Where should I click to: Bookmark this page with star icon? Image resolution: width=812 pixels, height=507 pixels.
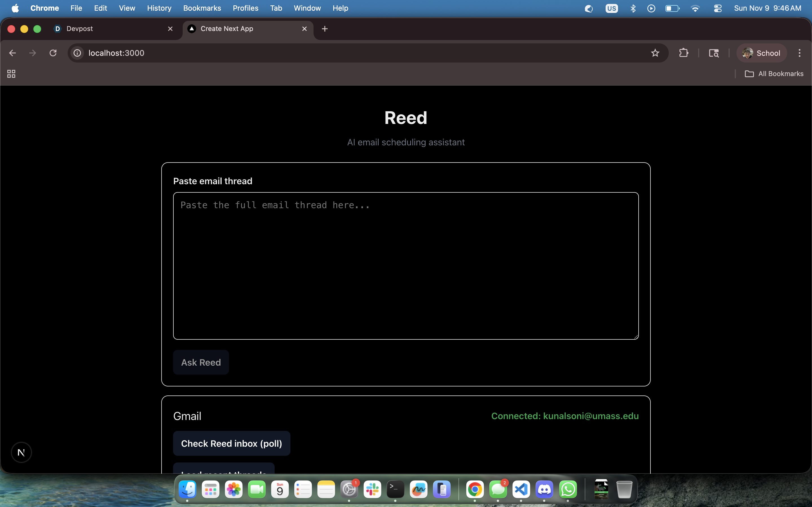click(655, 53)
